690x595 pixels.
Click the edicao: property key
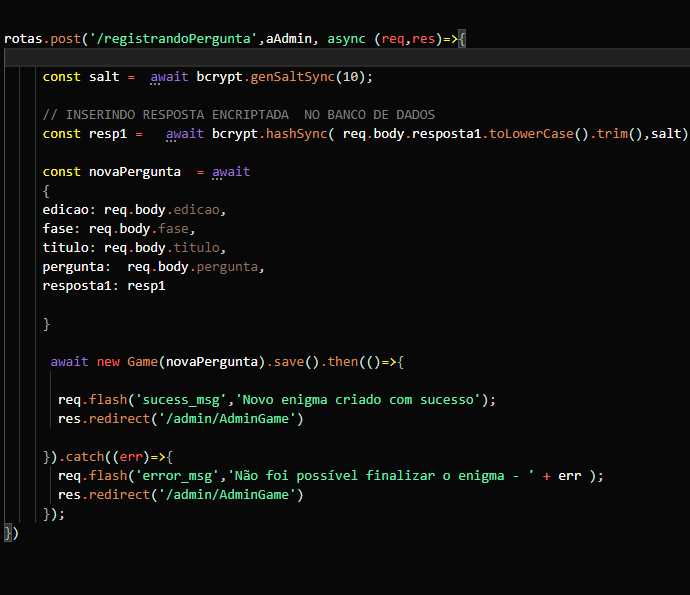(69, 210)
